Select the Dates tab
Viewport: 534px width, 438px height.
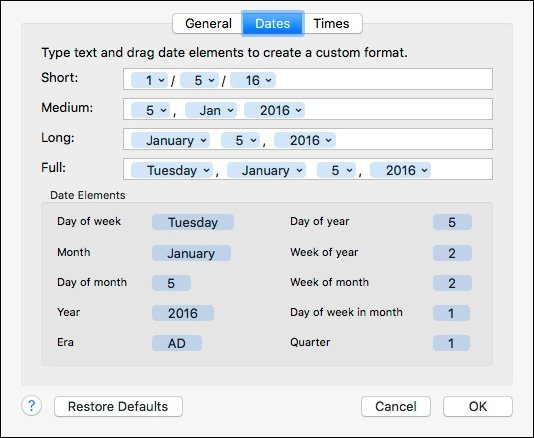[272, 24]
